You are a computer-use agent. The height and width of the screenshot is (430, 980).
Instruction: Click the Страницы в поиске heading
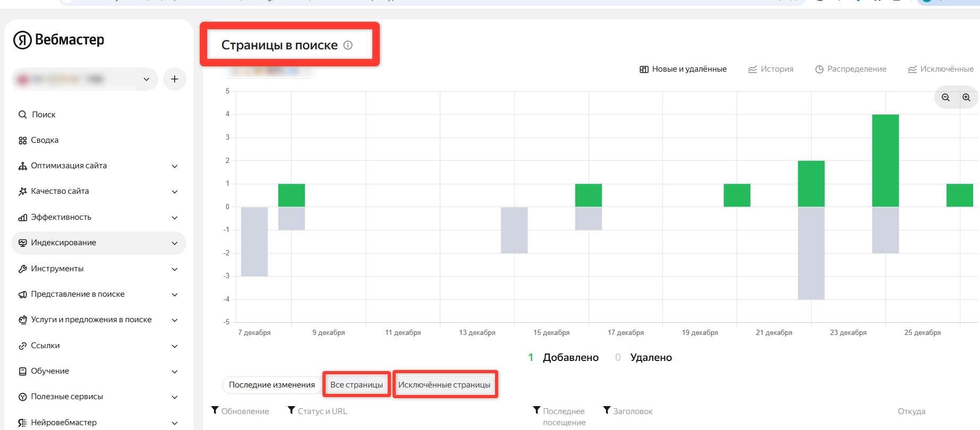pyautogui.click(x=279, y=45)
